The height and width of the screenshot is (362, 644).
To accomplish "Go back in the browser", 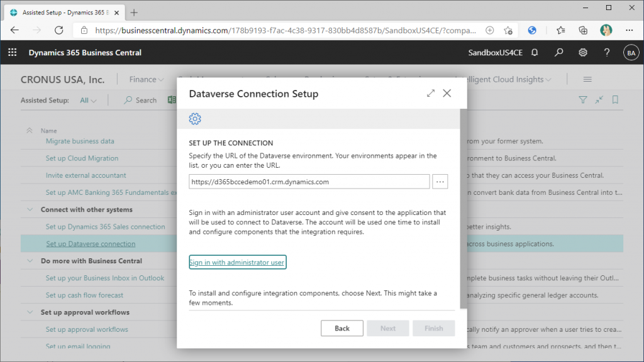I will 14,30.
